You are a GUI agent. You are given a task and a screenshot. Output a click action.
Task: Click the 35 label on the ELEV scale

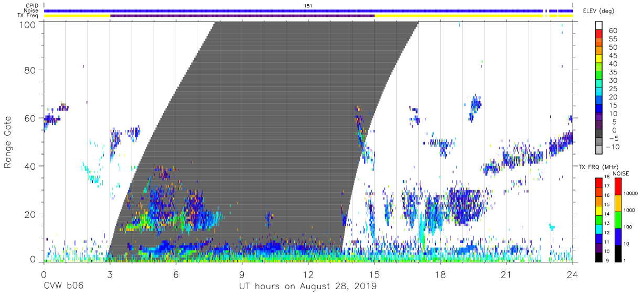tap(612, 72)
